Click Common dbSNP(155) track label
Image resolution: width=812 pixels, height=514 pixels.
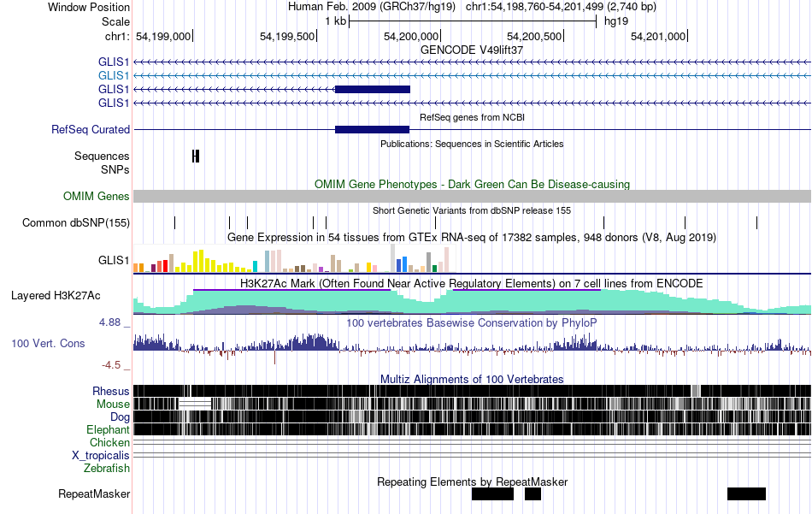[x=75, y=223]
